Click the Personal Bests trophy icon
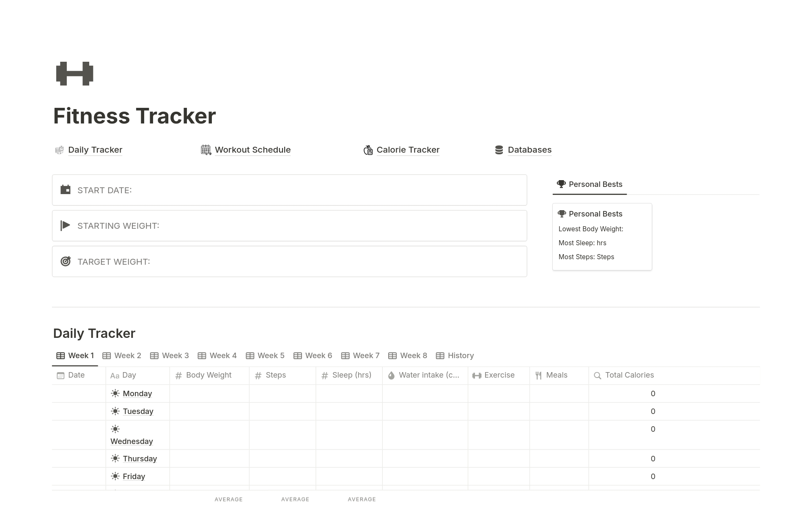812x507 pixels. [561, 184]
